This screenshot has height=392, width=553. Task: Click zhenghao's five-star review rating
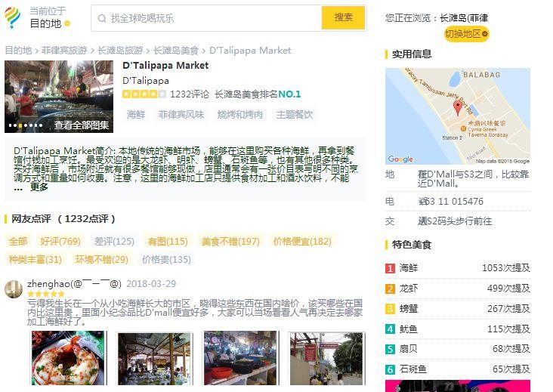(x=46, y=294)
